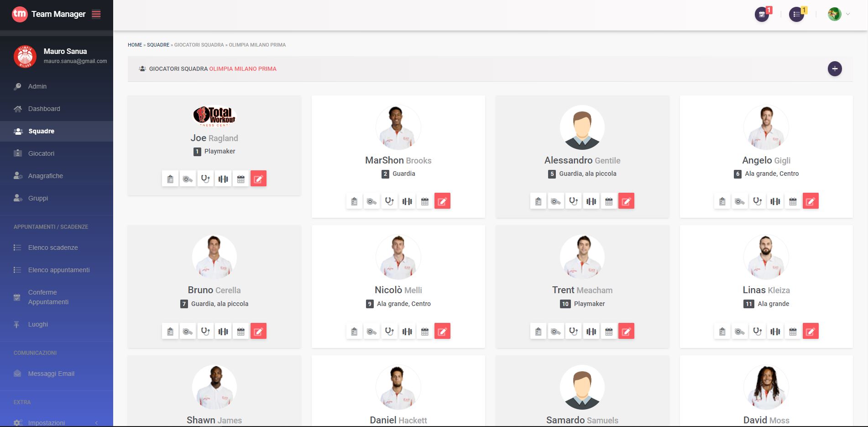Click Trent Meacham's stethoscope icon

[574, 331]
